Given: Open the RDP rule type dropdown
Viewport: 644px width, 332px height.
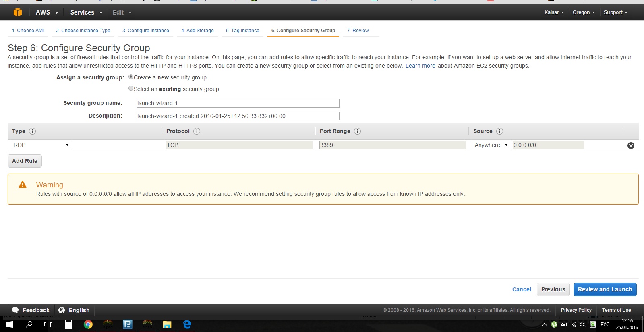Looking at the screenshot, I should 41,145.
